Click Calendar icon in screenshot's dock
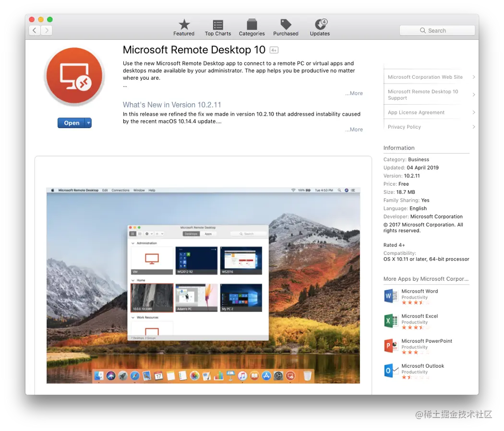Image resolution: width=504 pixels, height=431 pixels. click(x=158, y=376)
